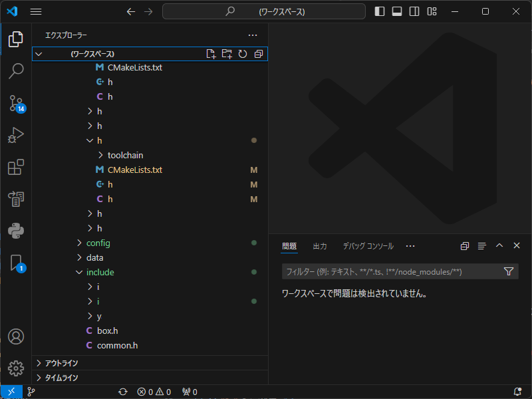Viewport: 532px width, 399px height.
Task: Expand the green i folder in include
Action: (150, 301)
